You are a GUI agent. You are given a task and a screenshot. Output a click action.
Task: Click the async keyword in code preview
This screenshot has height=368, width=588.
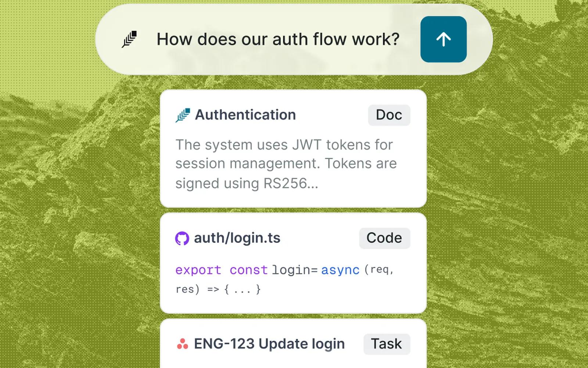pyautogui.click(x=340, y=270)
